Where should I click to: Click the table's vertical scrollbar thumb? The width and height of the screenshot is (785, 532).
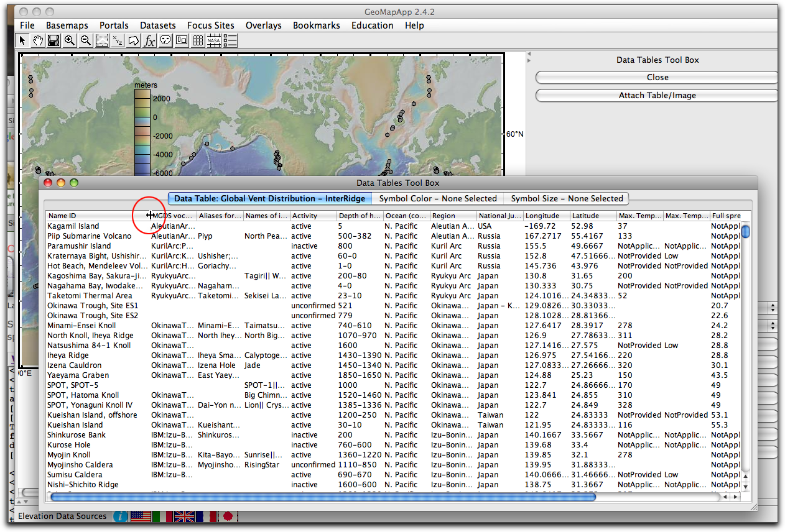(745, 232)
